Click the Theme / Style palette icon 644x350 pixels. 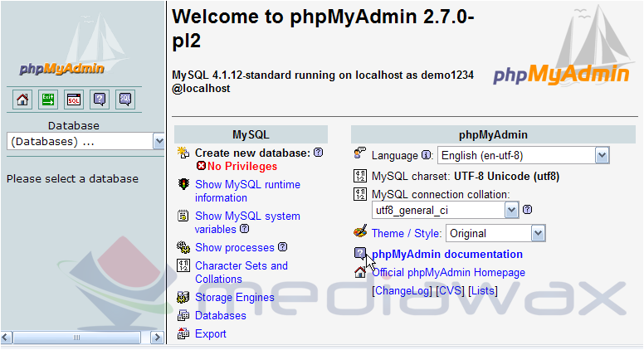point(360,232)
